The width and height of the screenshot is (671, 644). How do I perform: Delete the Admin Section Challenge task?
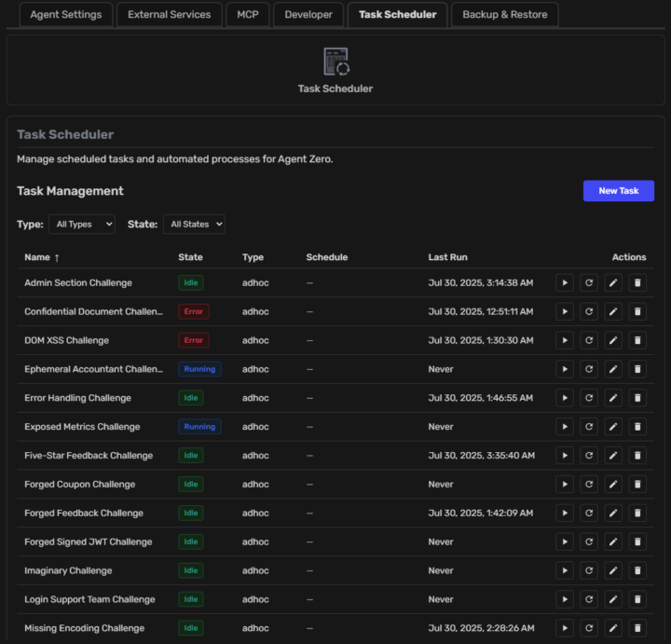[637, 282]
